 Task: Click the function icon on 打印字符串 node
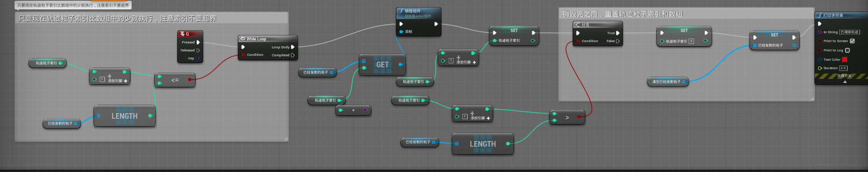coord(820,16)
